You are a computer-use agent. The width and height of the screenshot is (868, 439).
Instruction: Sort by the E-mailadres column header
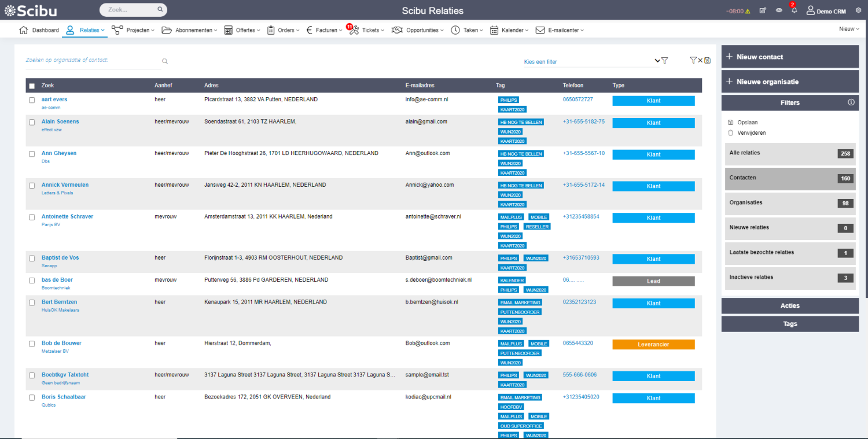coord(420,86)
